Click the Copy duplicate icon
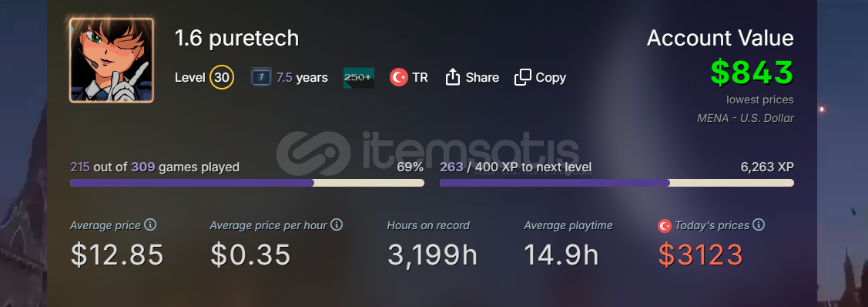Viewport: 868px width, 307px height. pyautogui.click(x=522, y=77)
